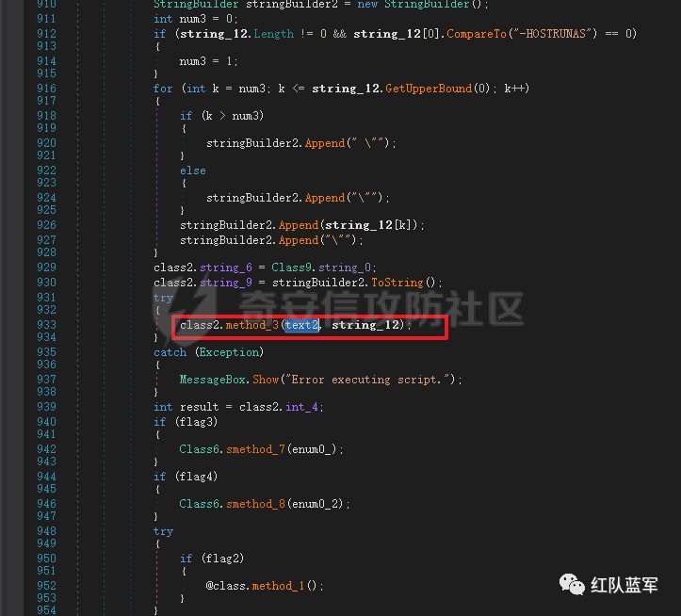Viewport: 681px width, 616px height.
Task: Navigate to smethod_7 of Class6
Action: coord(255,449)
